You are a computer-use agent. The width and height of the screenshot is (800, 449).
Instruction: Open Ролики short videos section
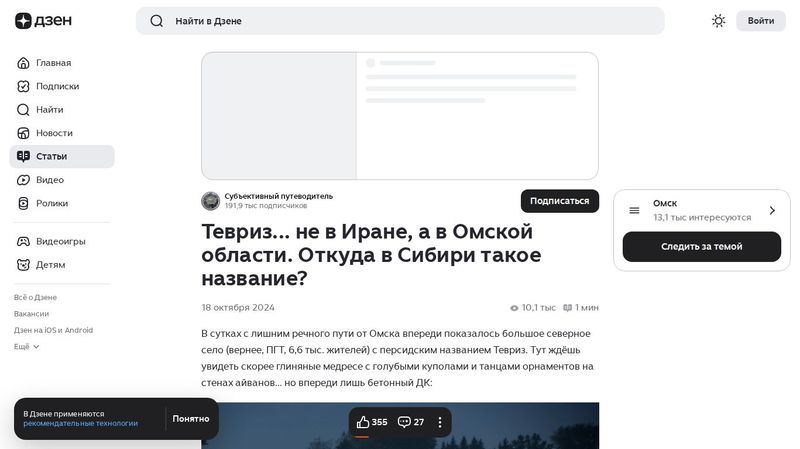(52, 203)
